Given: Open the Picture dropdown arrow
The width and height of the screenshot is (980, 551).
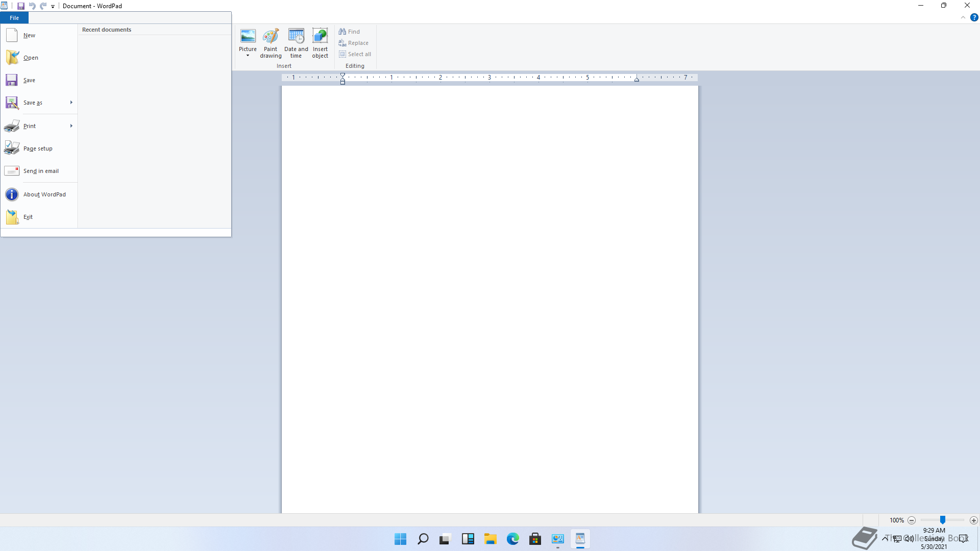Looking at the screenshot, I should pyautogui.click(x=248, y=56).
